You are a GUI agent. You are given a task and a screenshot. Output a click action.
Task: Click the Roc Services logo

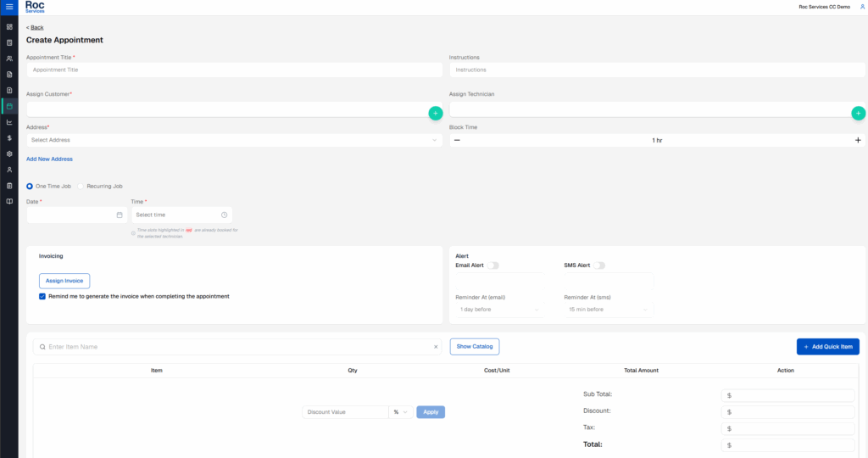pos(35,7)
